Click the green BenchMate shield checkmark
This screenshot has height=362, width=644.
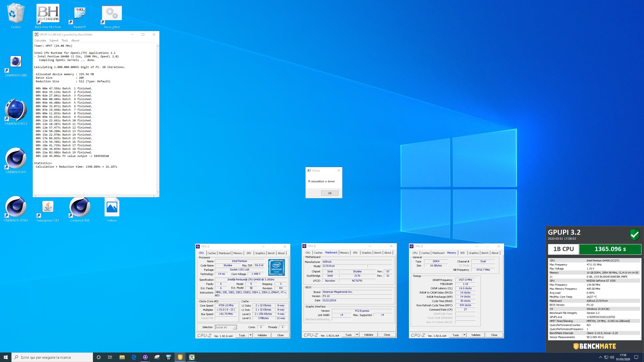click(x=635, y=235)
